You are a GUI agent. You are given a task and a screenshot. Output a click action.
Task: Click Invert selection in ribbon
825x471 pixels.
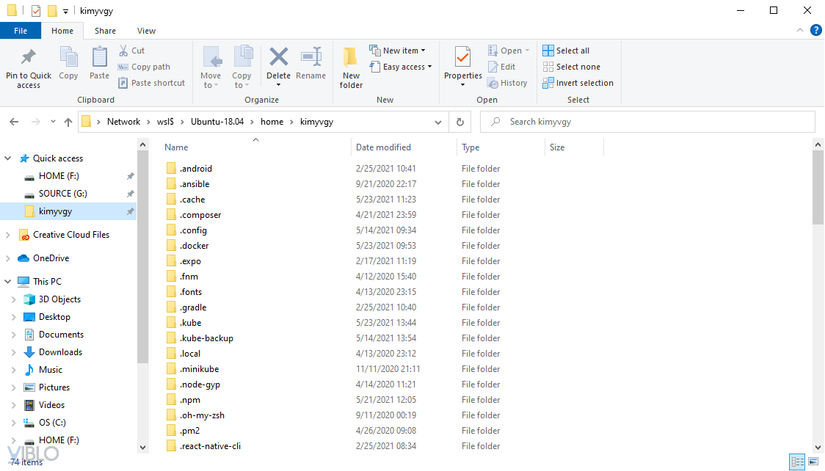(x=578, y=83)
